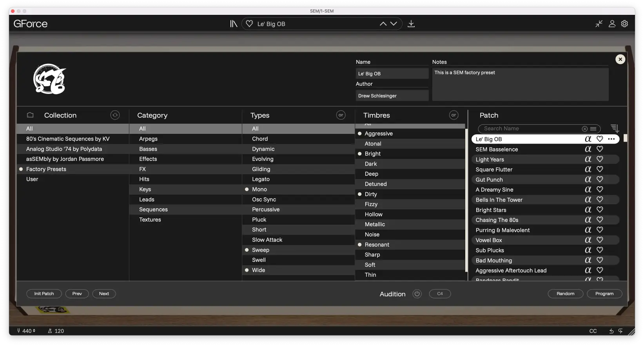Deselect the Aggressive timbre filter

(x=410, y=134)
